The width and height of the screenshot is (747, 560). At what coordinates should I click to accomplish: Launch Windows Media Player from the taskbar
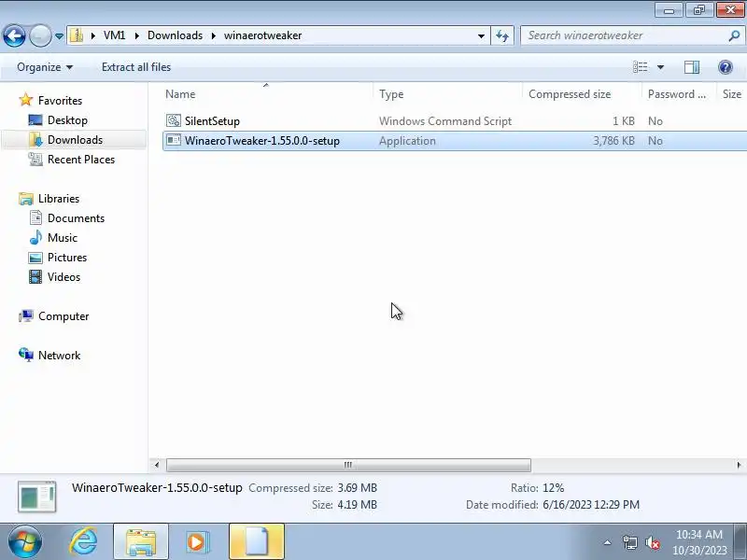click(x=198, y=542)
